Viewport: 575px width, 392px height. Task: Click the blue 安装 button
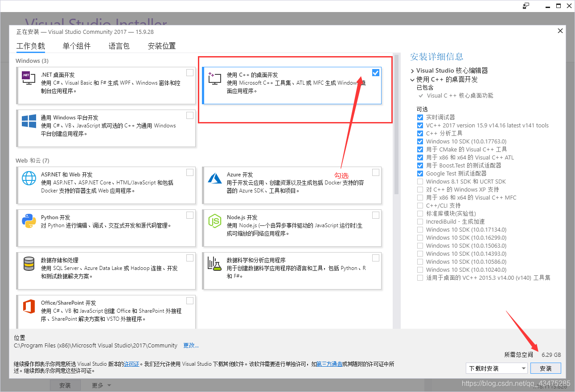click(x=546, y=368)
